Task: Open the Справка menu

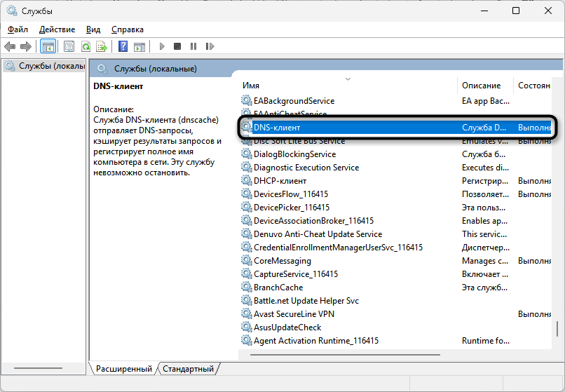Action: (x=127, y=29)
